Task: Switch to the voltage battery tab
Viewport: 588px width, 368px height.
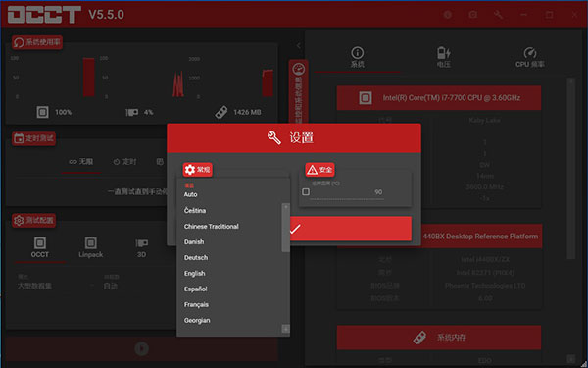Action: click(444, 58)
